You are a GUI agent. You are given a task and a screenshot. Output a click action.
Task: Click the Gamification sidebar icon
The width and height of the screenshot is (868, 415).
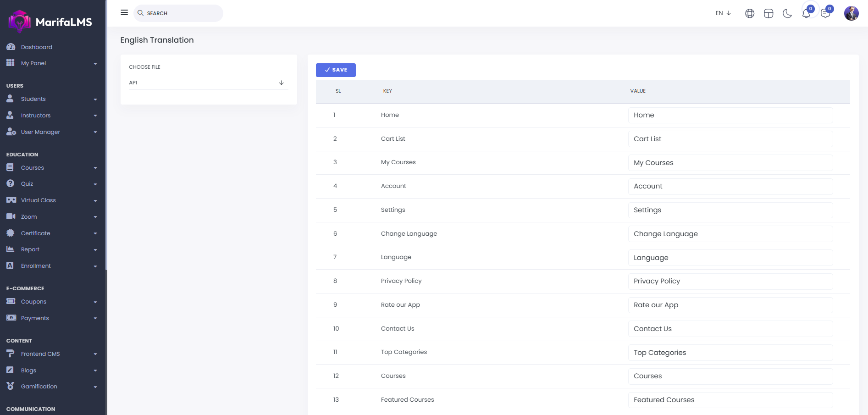point(11,386)
